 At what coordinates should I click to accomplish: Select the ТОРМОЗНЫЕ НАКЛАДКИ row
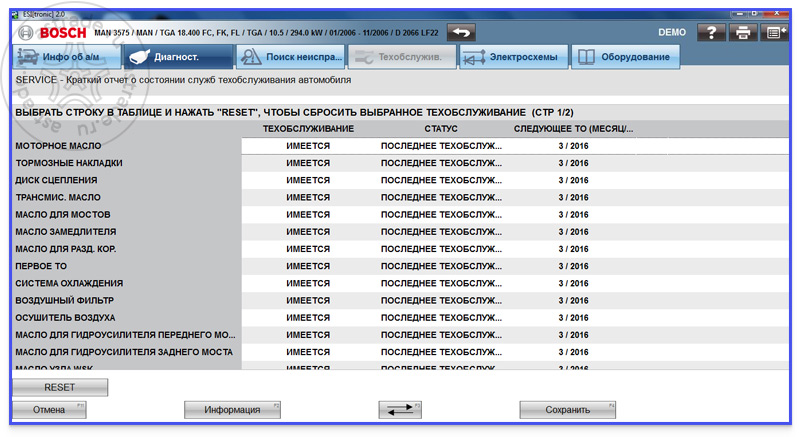[x=401, y=163]
